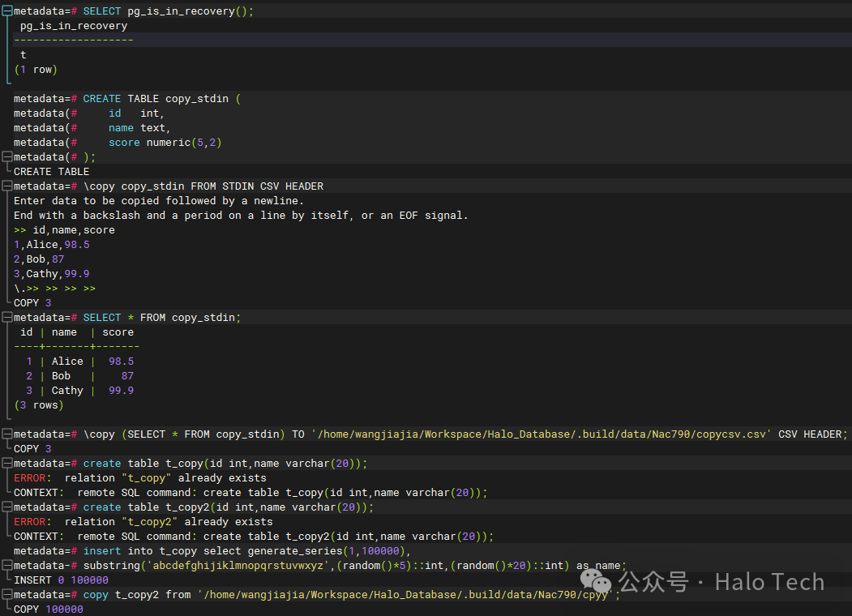
Task: Click the 'abcdefghijklmnopqrstuvwxyz' string literal
Action: (x=238, y=566)
